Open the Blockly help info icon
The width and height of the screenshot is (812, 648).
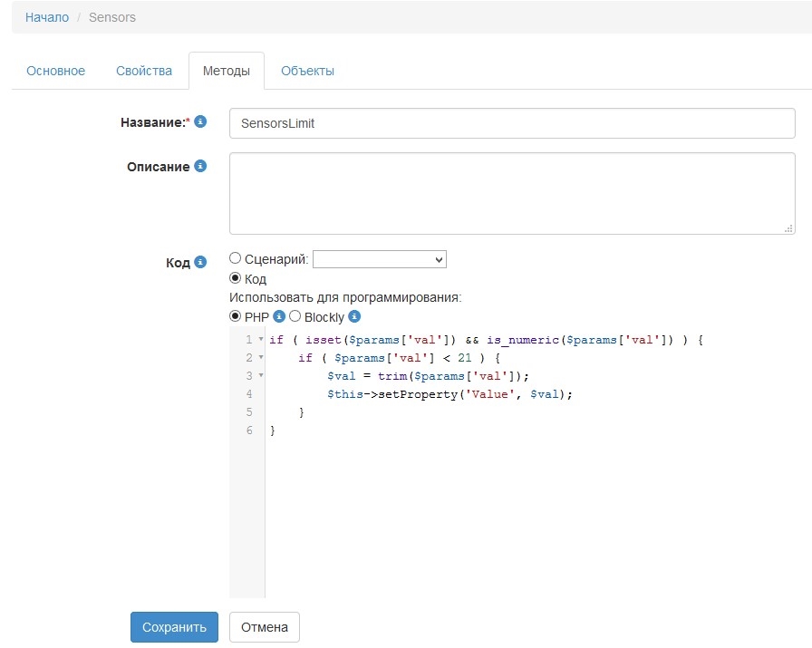(354, 316)
